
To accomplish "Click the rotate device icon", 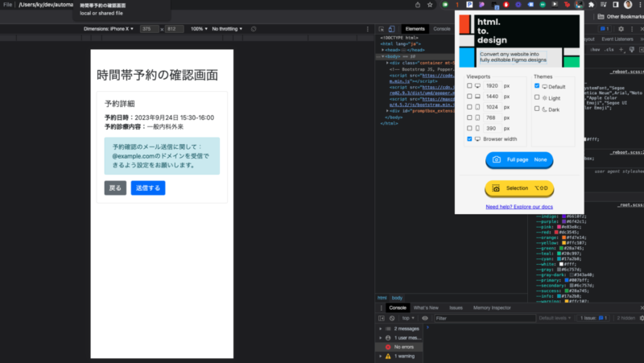I will click(254, 29).
